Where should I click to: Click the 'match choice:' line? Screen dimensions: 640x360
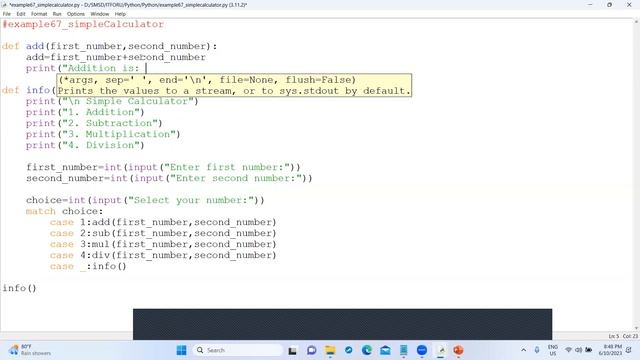(x=64, y=211)
